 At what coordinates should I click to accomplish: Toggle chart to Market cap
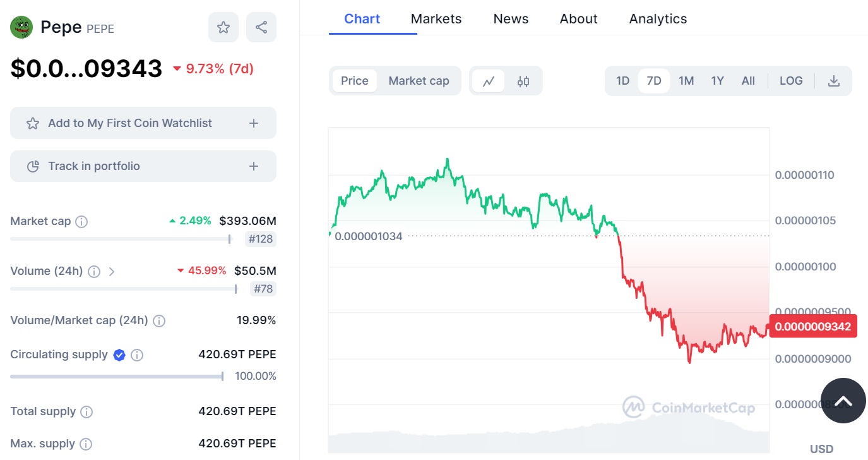click(419, 81)
